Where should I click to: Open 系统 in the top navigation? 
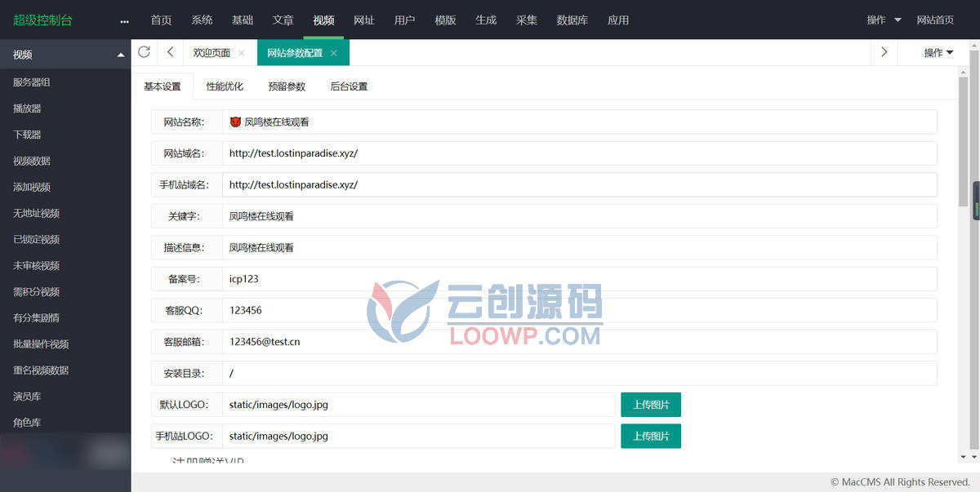[x=202, y=20]
